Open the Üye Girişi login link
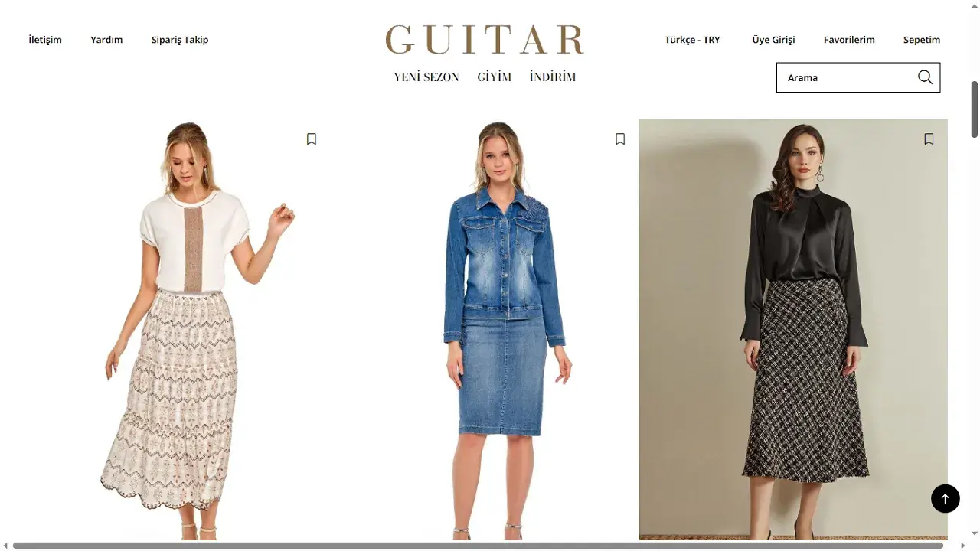The image size is (980, 551). click(x=773, y=40)
